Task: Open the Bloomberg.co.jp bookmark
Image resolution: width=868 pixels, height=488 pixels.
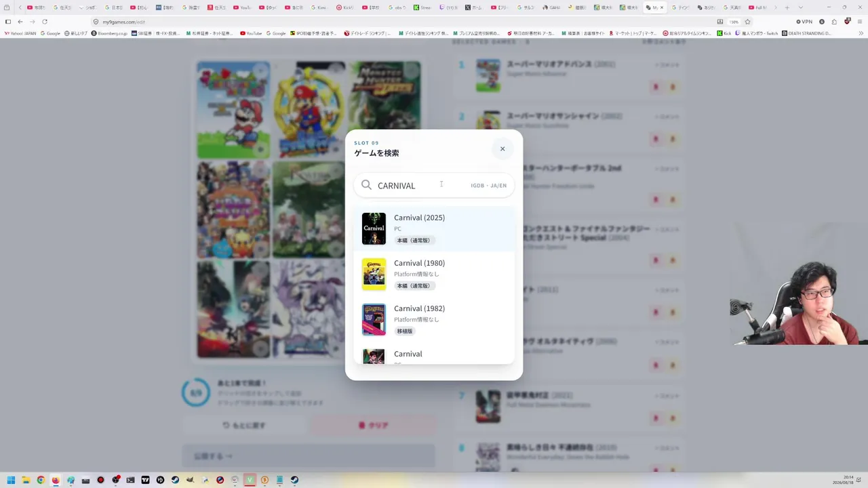Action: click(108, 33)
